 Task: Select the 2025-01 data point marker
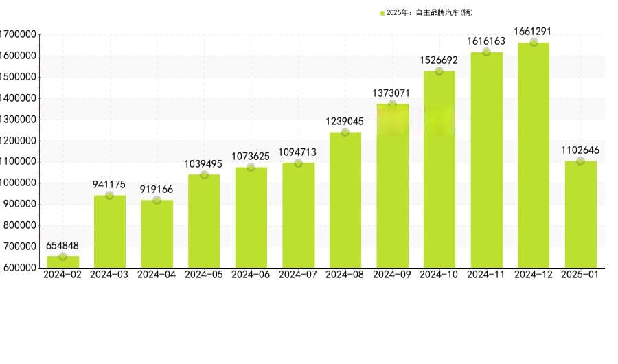click(x=580, y=161)
